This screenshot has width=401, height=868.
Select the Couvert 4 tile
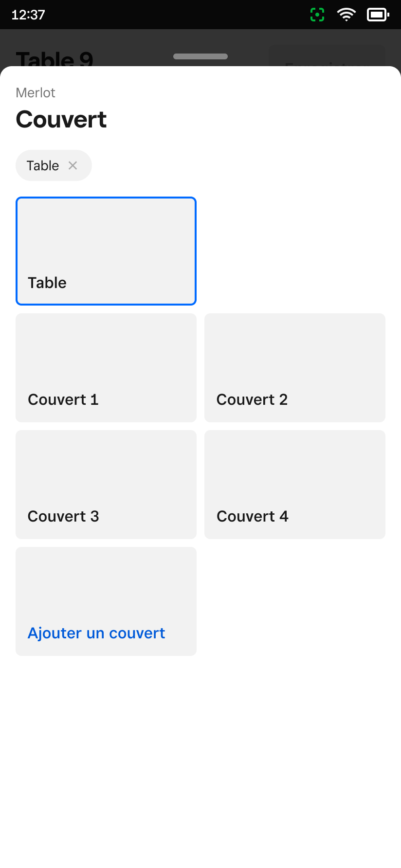coord(295,485)
